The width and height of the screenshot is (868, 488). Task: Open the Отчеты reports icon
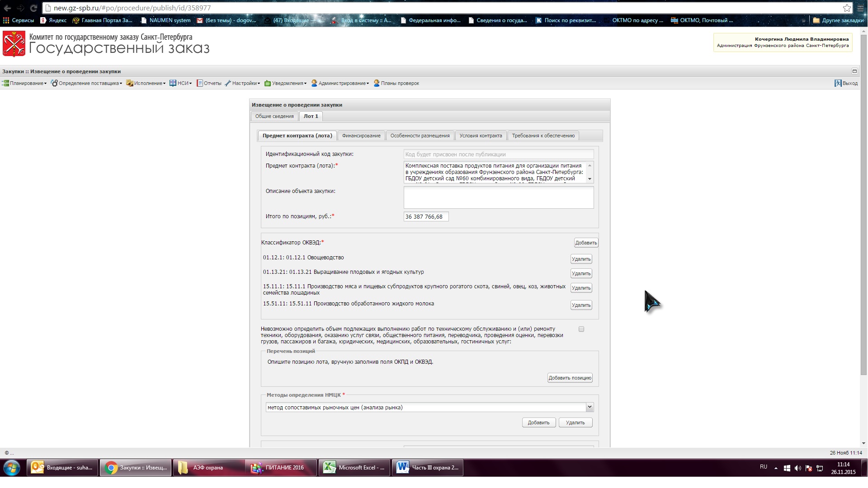[200, 83]
